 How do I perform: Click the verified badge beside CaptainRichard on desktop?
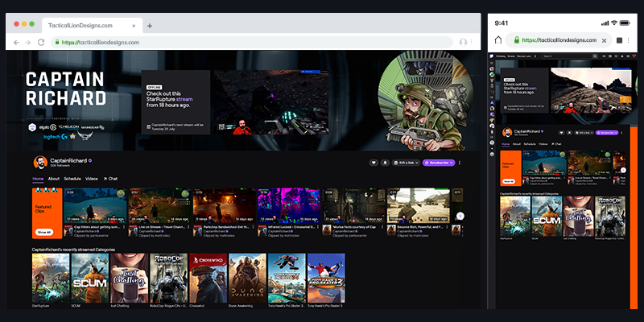pyautogui.click(x=90, y=160)
